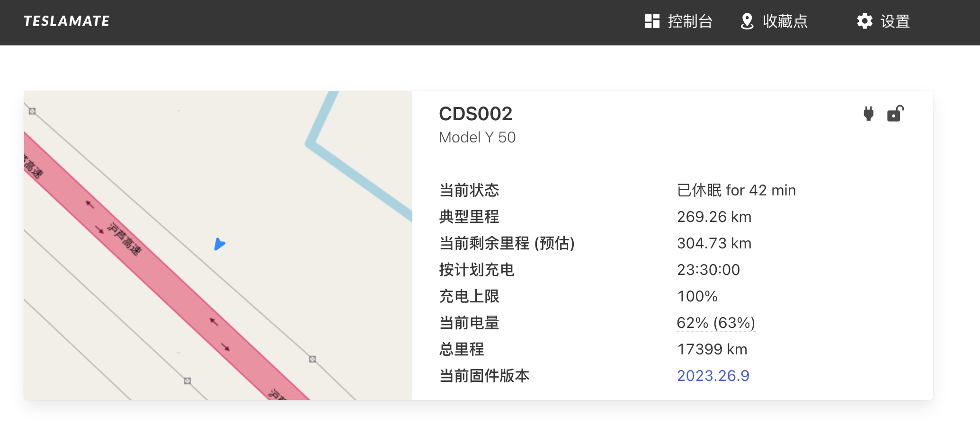
Task: Click the unlocked padlock icon
Action: coord(895,114)
